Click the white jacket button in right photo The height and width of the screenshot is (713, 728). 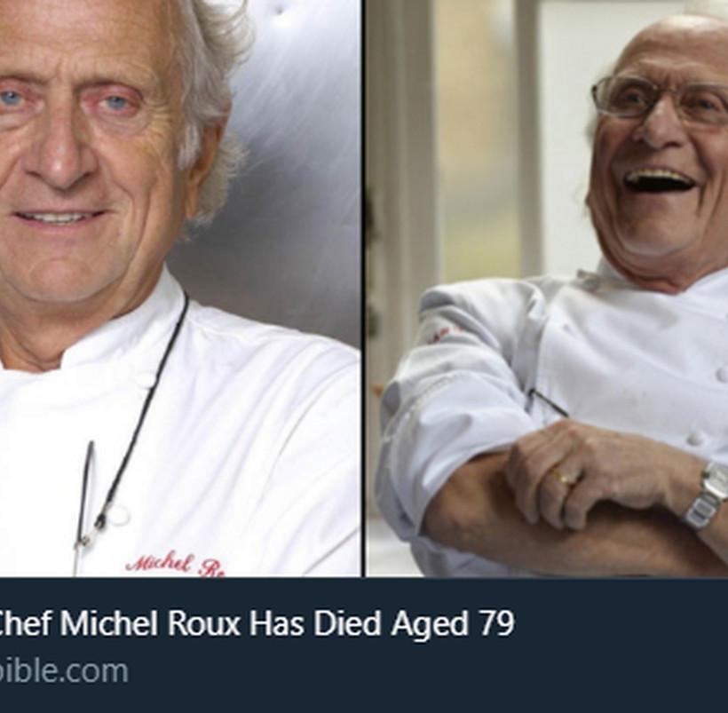tap(695, 438)
